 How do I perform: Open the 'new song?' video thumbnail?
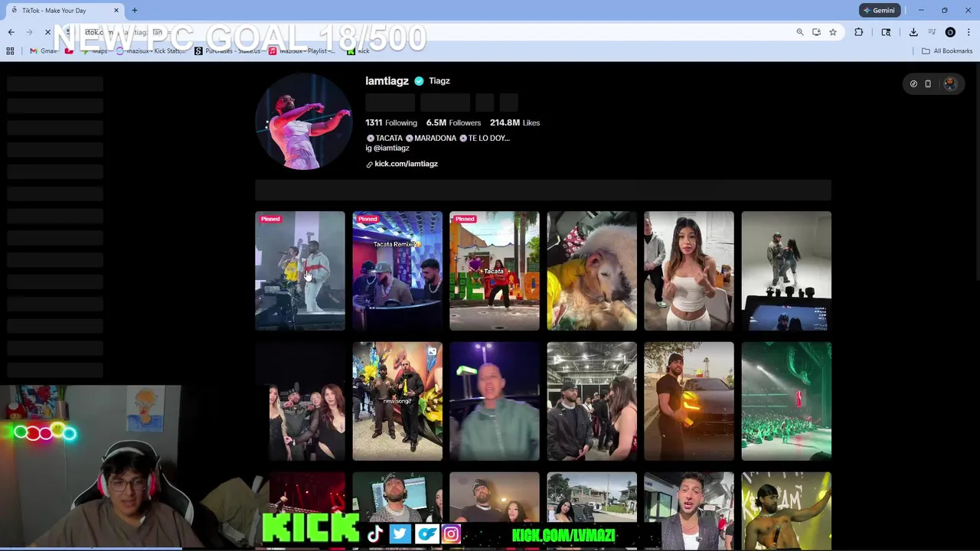[x=397, y=402]
